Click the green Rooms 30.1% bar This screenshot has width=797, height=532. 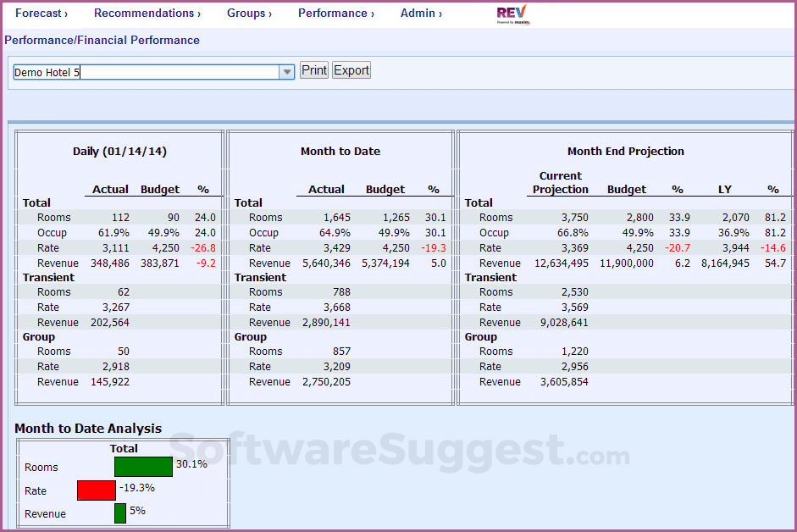143,467
